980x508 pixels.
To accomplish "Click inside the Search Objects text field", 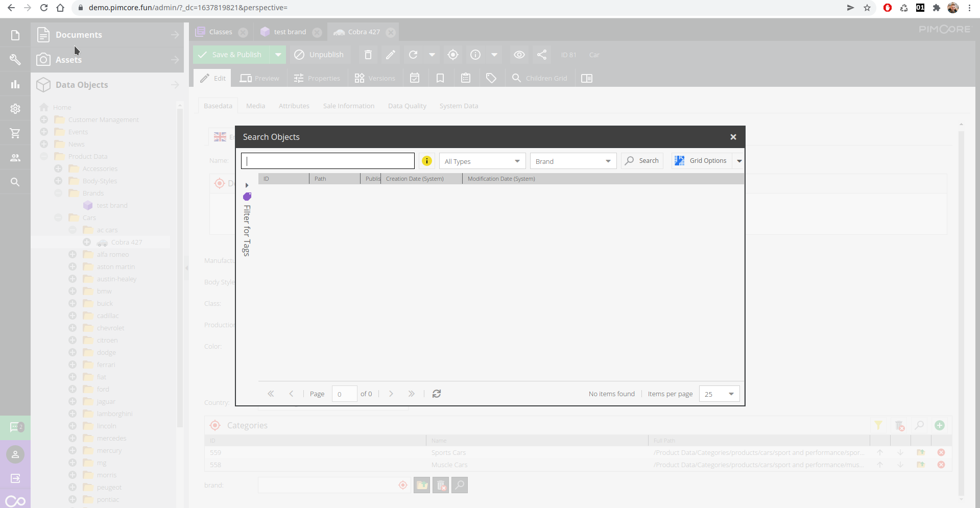I will 327,160.
